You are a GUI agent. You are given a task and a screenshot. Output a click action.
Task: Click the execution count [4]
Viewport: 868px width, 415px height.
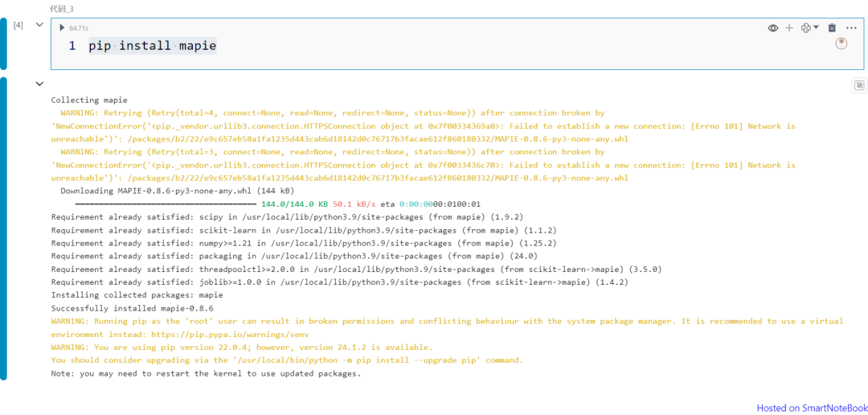18,26
